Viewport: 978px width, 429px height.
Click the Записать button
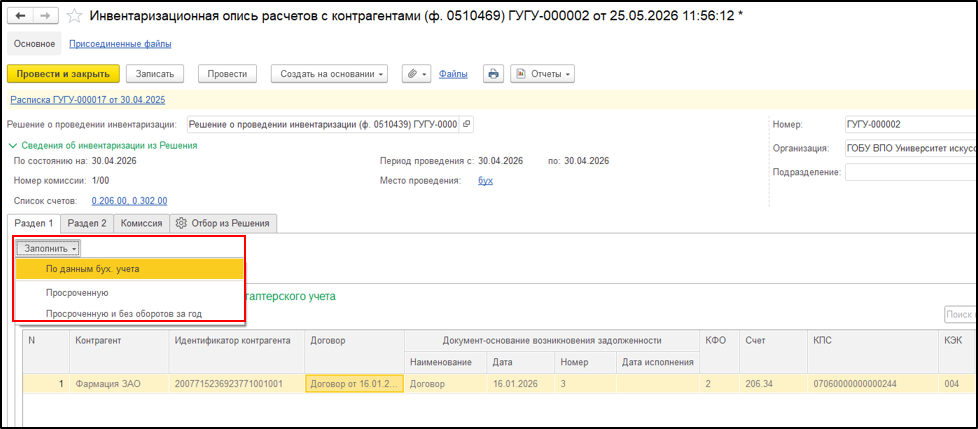coord(155,74)
